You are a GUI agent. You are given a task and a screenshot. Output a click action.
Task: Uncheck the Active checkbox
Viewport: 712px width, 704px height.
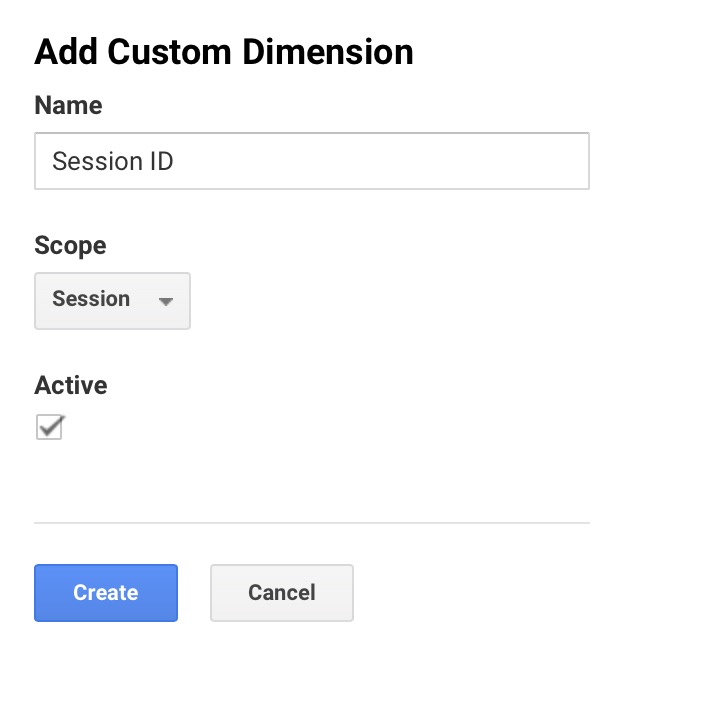49,427
